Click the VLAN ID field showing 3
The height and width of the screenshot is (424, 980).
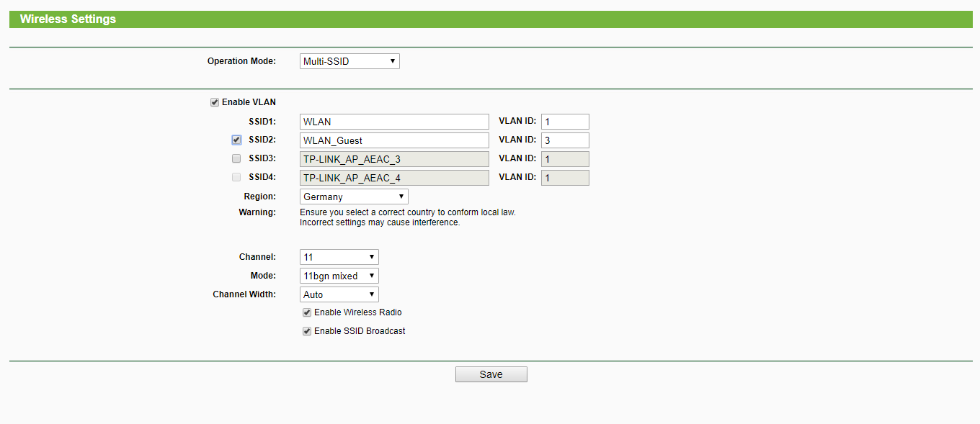(565, 140)
